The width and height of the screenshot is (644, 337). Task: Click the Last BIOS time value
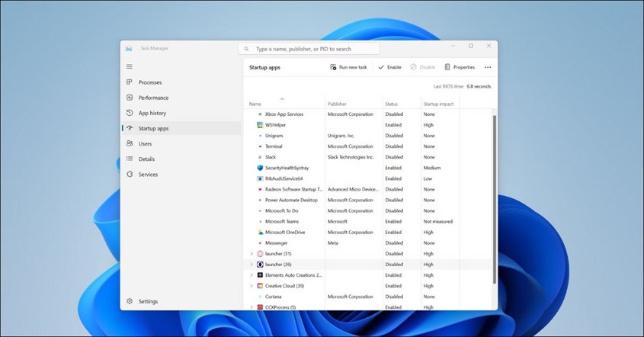click(x=479, y=86)
